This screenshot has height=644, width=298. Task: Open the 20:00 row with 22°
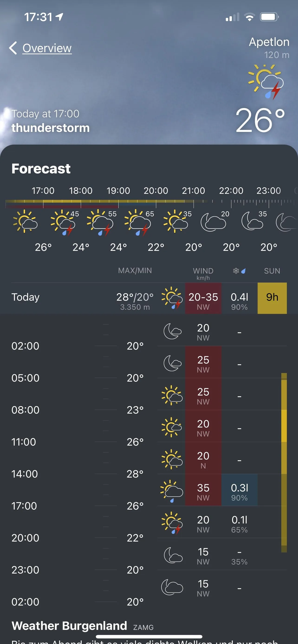coord(75,538)
